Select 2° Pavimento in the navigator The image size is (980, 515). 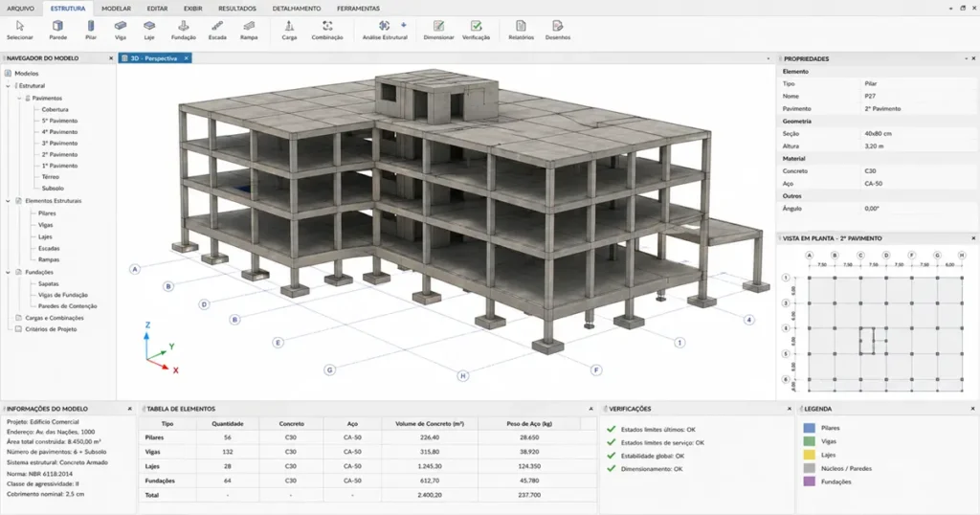[x=60, y=154]
